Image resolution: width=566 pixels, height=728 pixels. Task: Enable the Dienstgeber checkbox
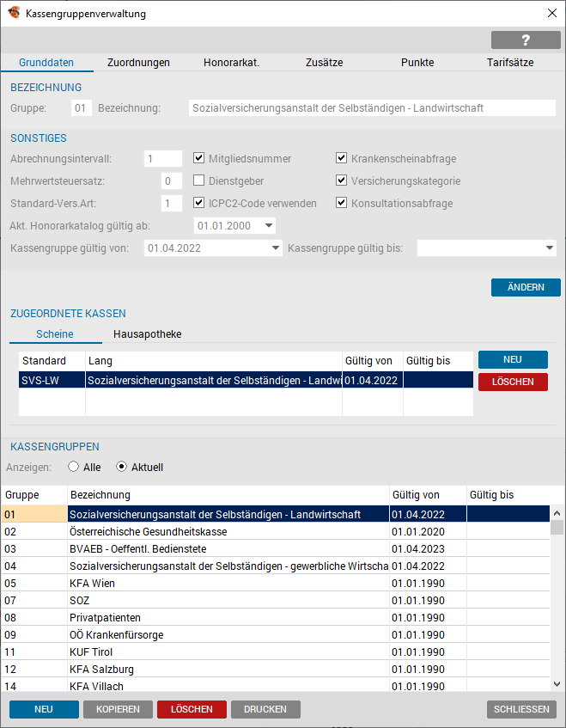point(198,180)
